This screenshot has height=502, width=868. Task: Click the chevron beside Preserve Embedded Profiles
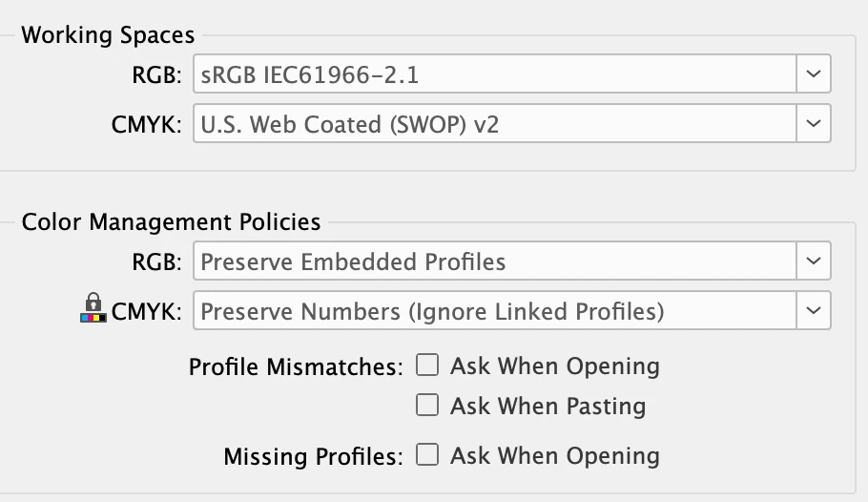pyautogui.click(x=814, y=261)
